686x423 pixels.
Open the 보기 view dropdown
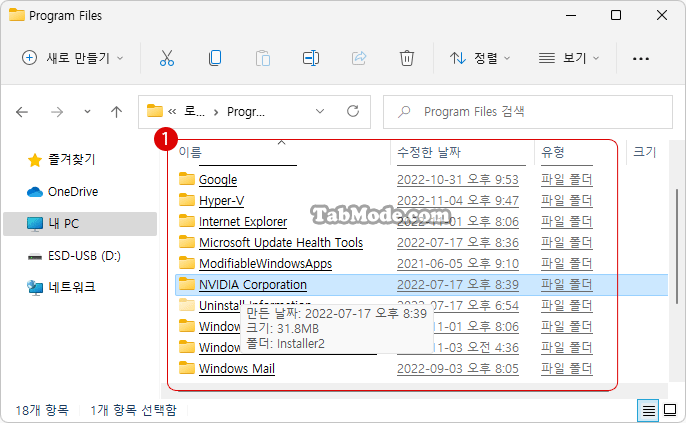(x=569, y=58)
